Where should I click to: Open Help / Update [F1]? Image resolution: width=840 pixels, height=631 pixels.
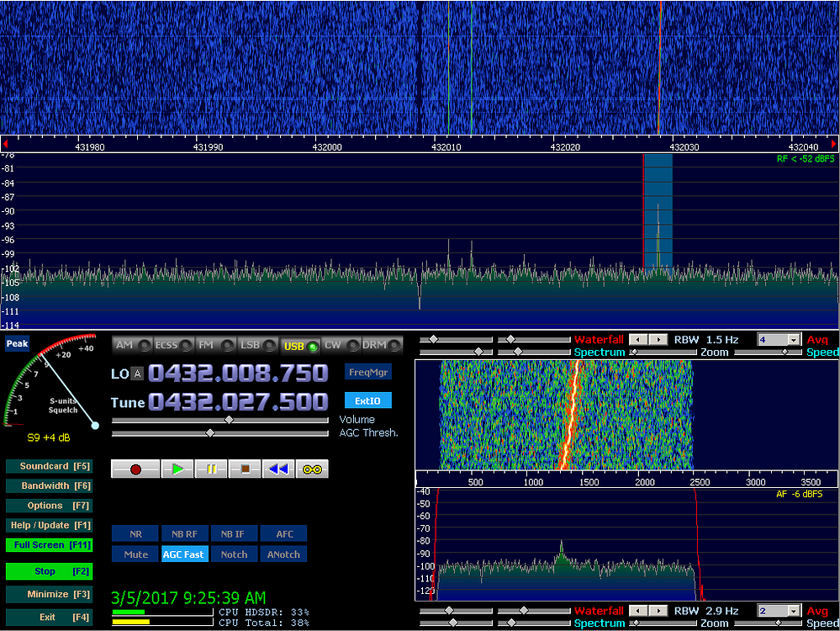pos(50,525)
